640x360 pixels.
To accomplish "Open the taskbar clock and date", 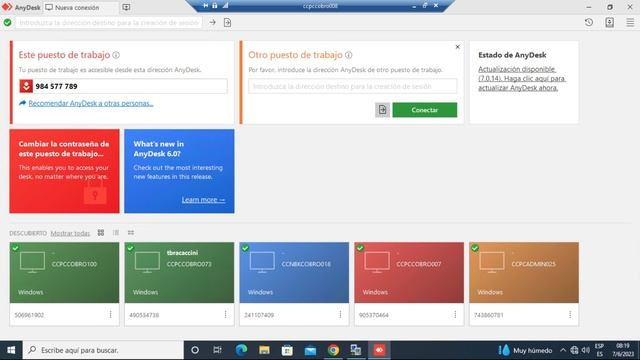I will pyautogui.click(x=623, y=350).
